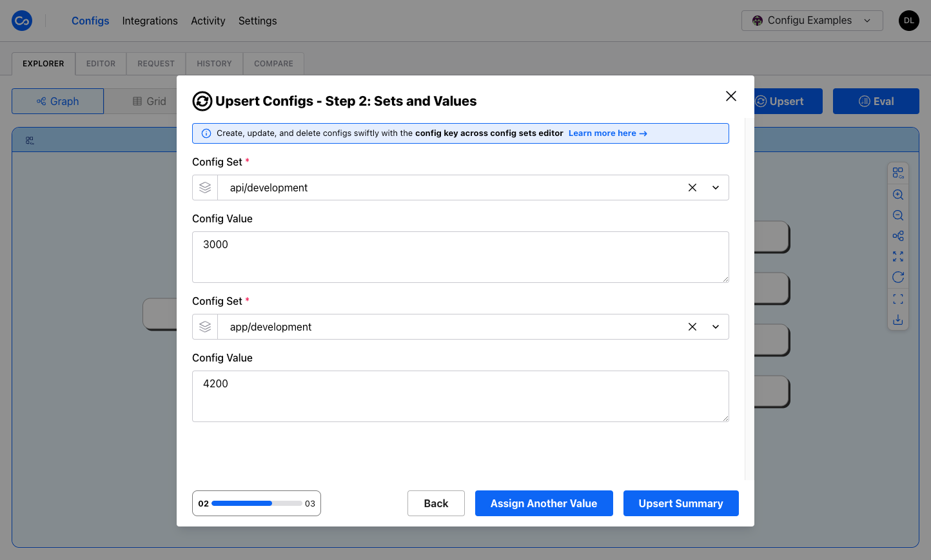Image resolution: width=931 pixels, height=560 pixels.
Task: Click the layers icon beside app/development
Action: click(x=205, y=327)
